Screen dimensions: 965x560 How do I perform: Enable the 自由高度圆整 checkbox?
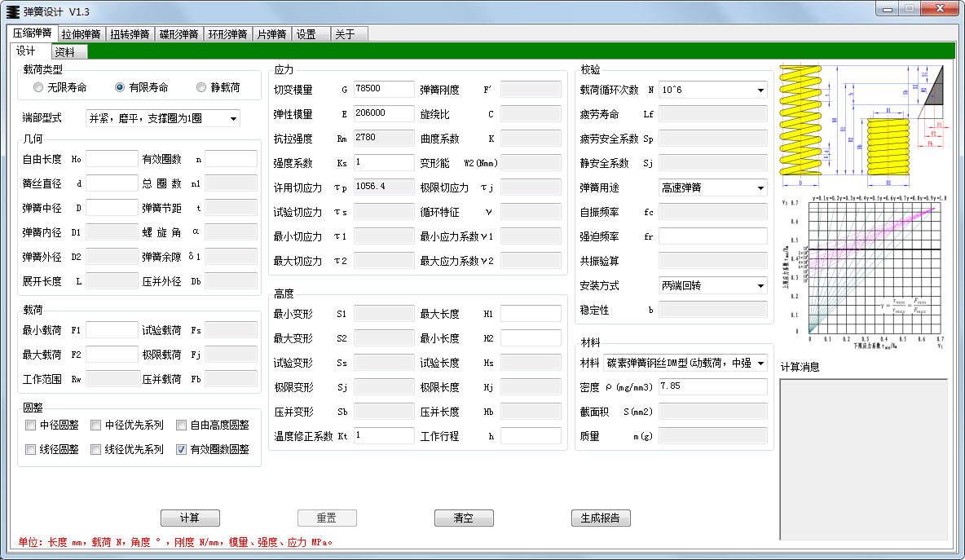(x=181, y=425)
